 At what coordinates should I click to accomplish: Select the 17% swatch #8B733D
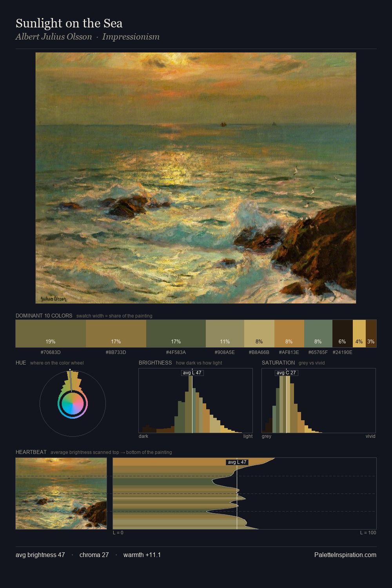116,334
